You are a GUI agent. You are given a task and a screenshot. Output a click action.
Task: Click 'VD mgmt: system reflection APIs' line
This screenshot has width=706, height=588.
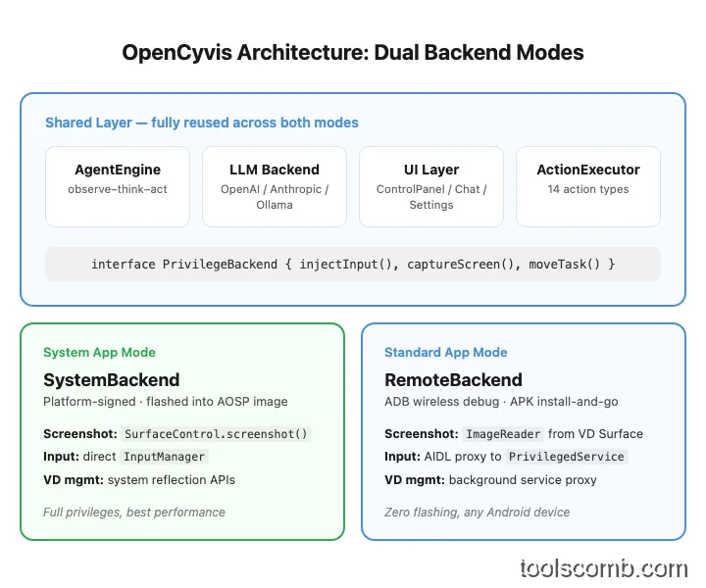click(x=139, y=480)
